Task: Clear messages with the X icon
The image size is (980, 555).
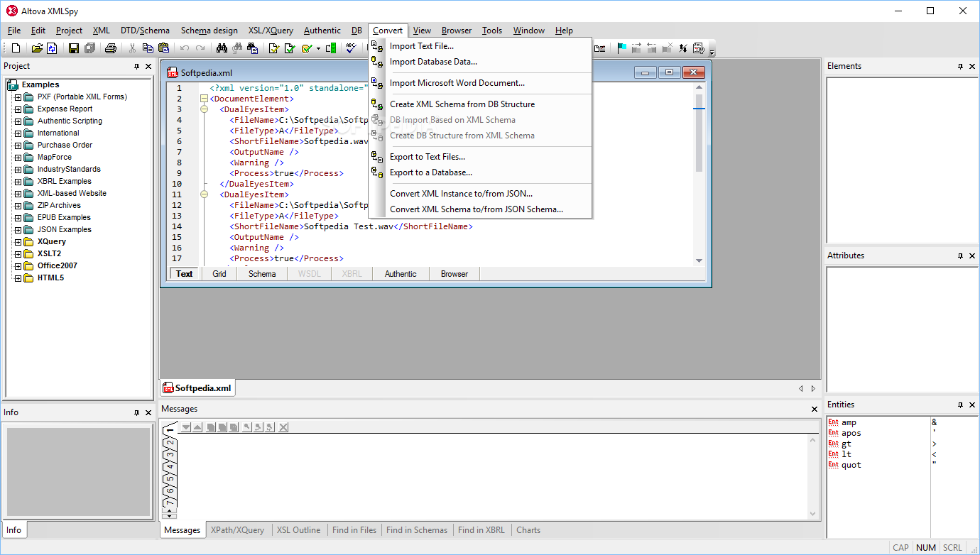Action: coord(283,427)
